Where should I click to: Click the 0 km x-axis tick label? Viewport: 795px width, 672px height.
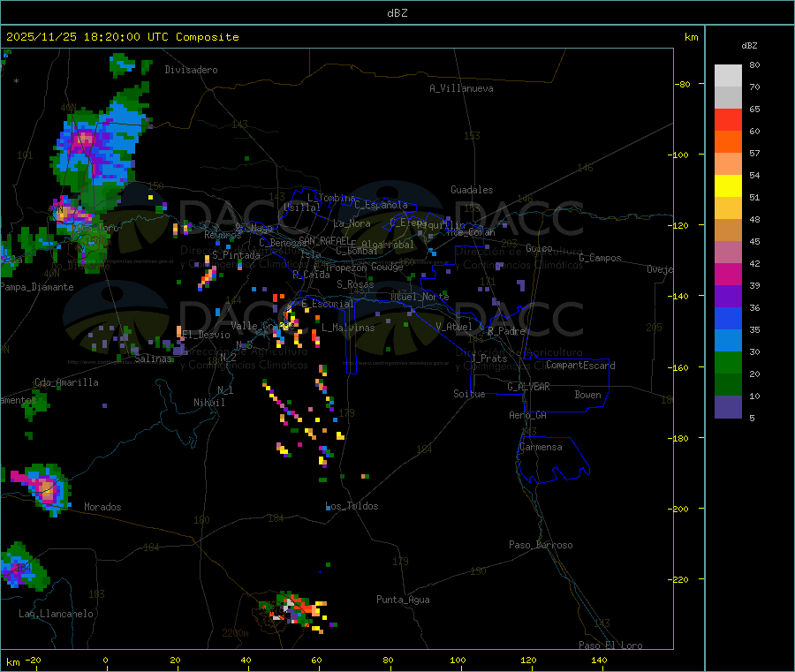pyautogui.click(x=105, y=660)
